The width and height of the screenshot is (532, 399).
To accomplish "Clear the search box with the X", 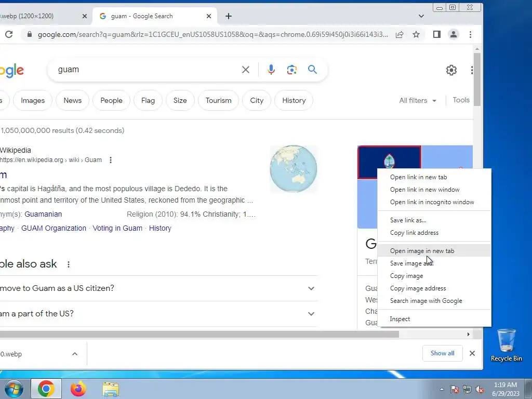I will coord(246,70).
